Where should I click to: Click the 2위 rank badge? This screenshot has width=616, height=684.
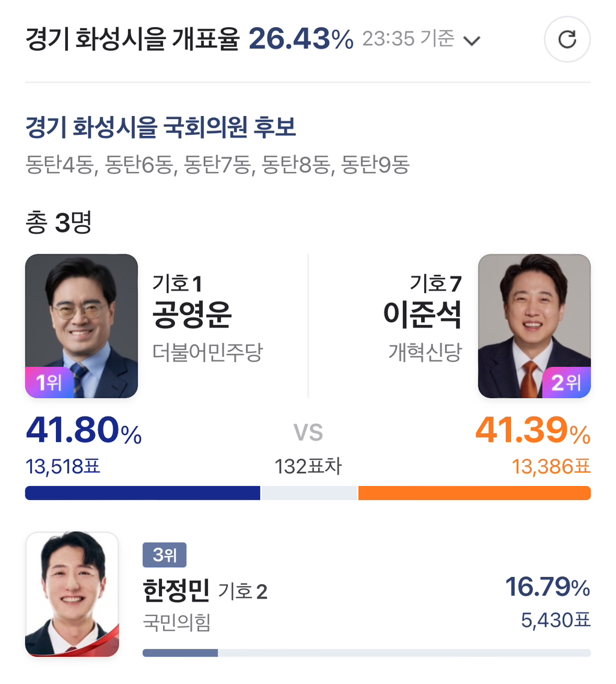click(566, 383)
